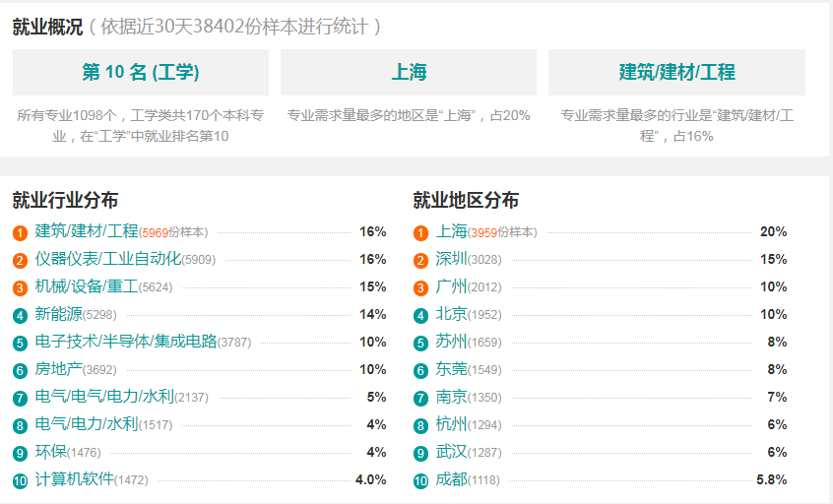Open the 电气/电力/水利 link at rank 8
This screenshot has width=833, height=504.
pyautogui.click(x=87, y=424)
